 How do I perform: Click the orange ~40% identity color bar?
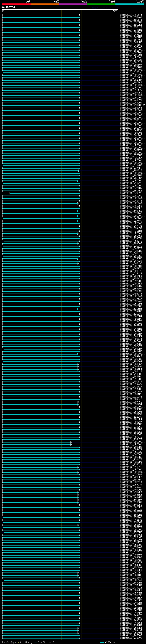click(x=45, y=4)
